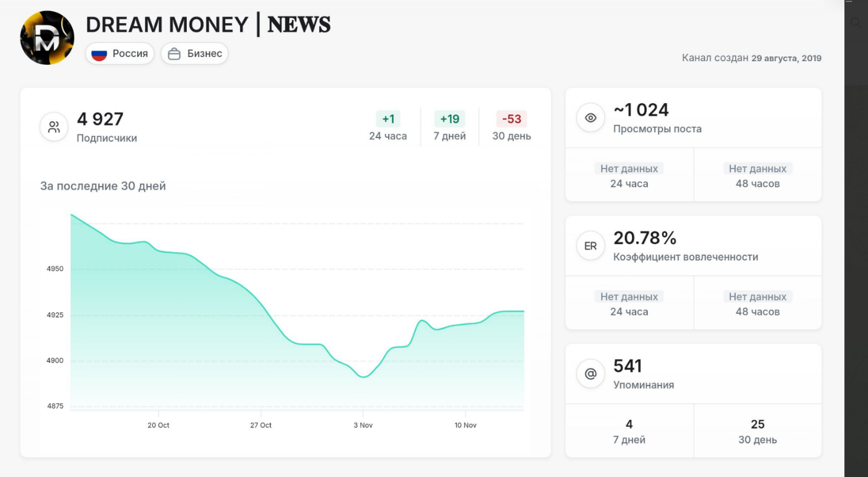
Task: Click the search icon in top-right corner
Action: click(856, 23)
